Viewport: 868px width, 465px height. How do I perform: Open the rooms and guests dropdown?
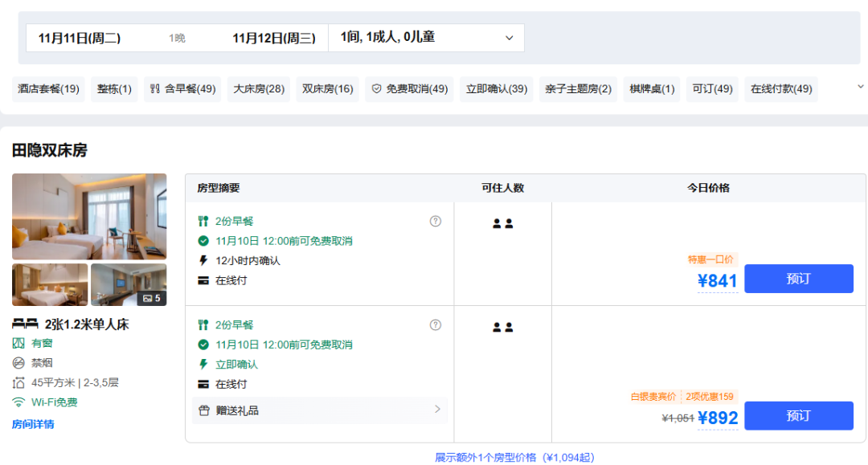coord(426,38)
